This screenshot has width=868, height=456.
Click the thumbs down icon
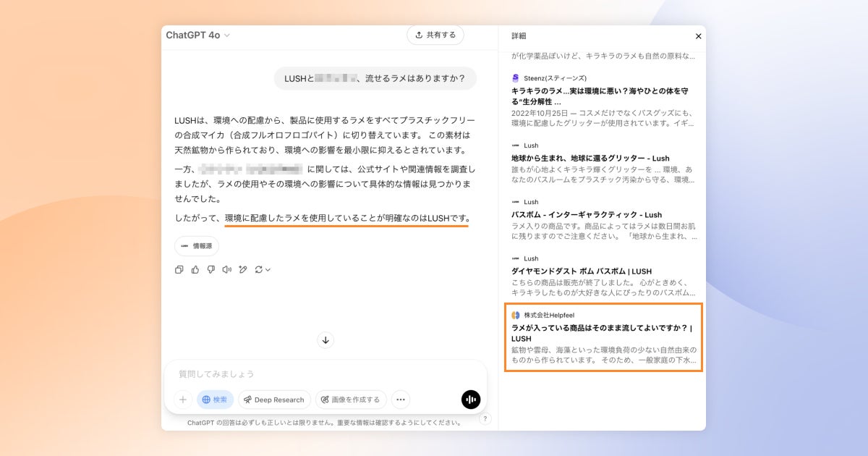point(211,270)
